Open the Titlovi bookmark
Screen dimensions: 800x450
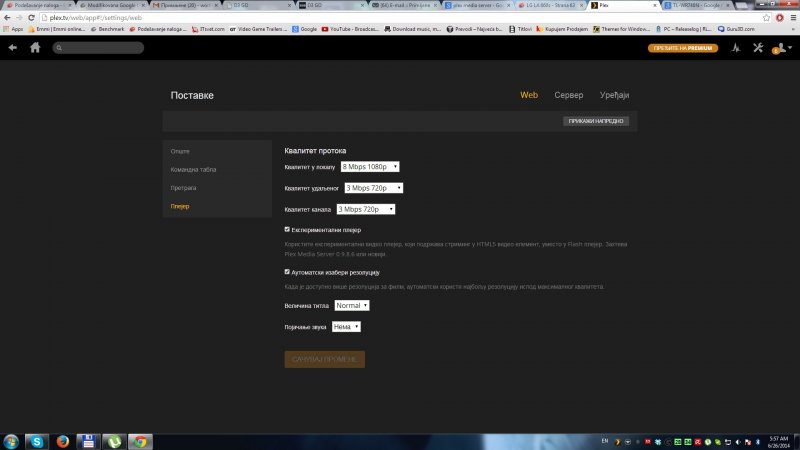tap(520, 29)
